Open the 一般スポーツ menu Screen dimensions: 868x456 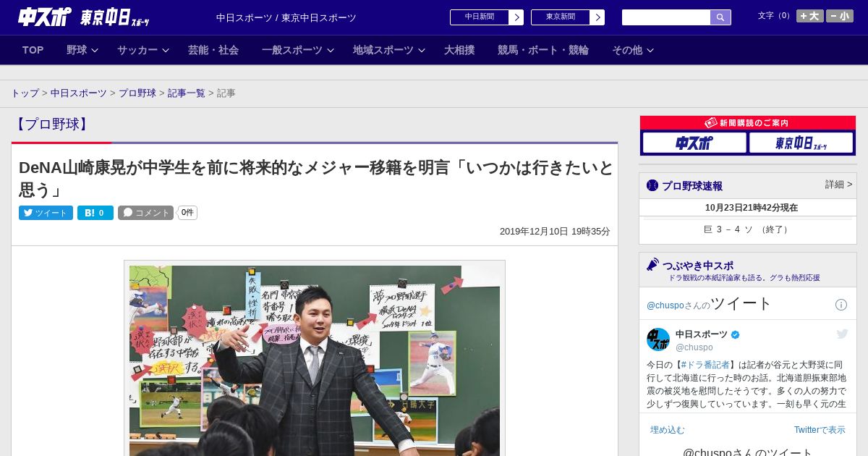pyautogui.click(x=292, y=50)
